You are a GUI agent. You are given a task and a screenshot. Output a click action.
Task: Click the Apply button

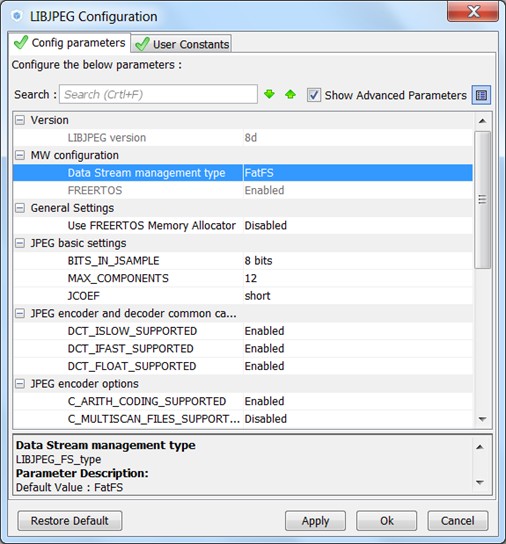point(315,521)
